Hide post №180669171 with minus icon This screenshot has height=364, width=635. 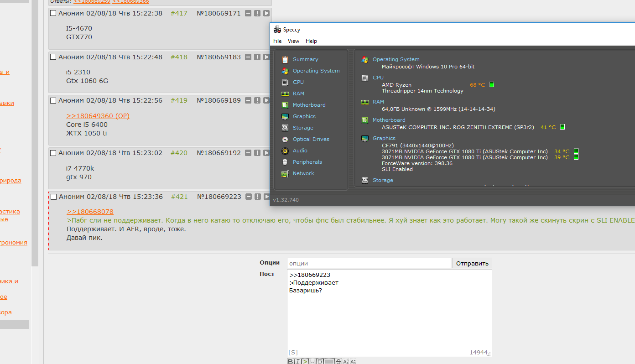tap(248, 13)
